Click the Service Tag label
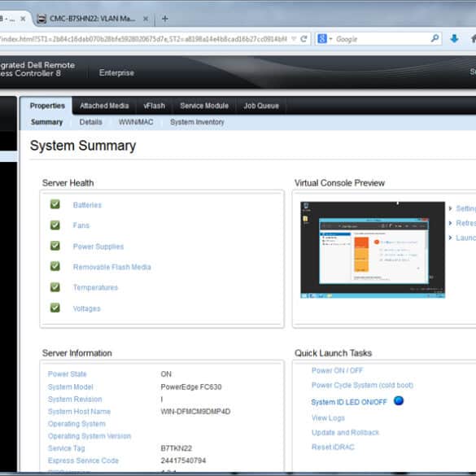Screen dimensions: 476x476 (x=66, y=448)
